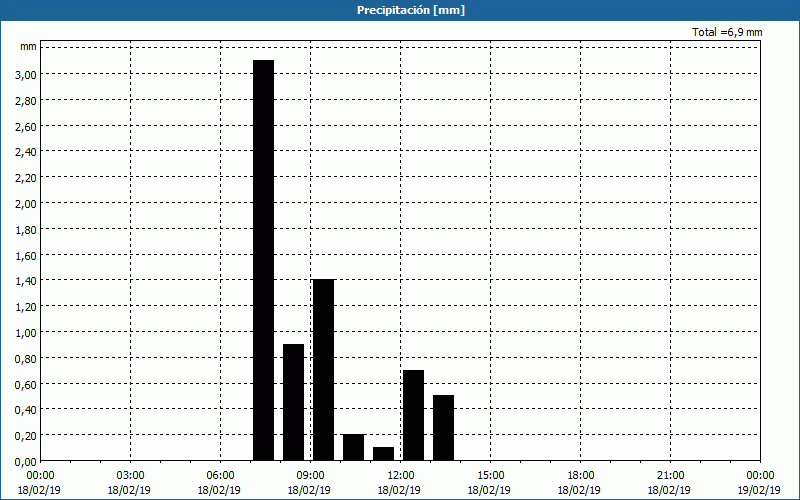
Task: Click the 15:00 x-axis time label
Action: coord(490,476)
